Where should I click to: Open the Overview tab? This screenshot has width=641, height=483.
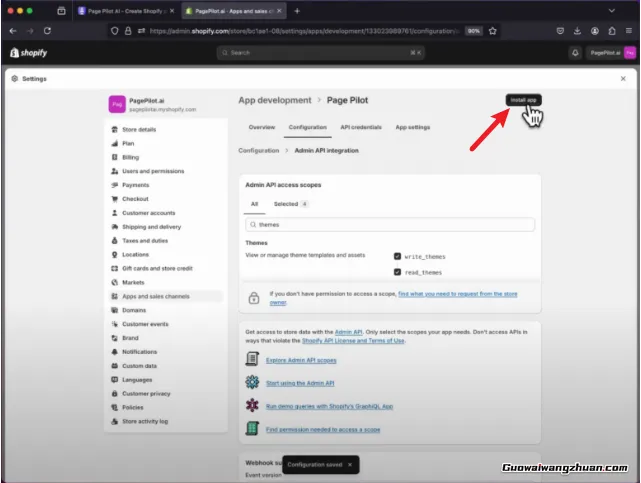point(262,128)
